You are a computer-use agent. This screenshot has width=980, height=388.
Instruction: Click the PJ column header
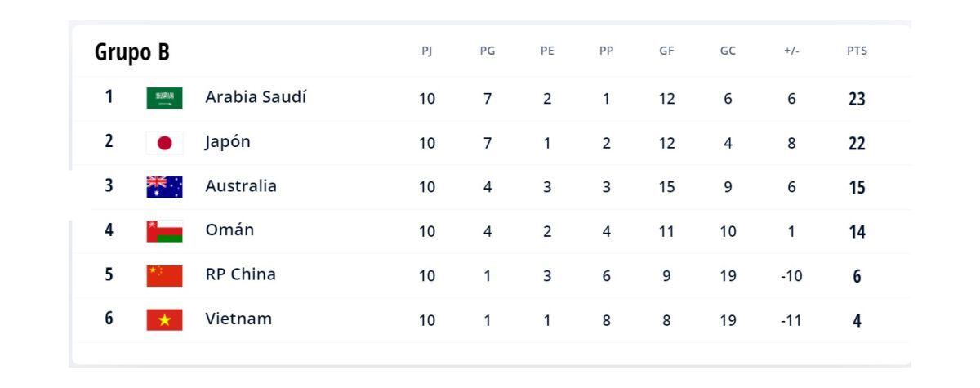click(x=426, y=51)
